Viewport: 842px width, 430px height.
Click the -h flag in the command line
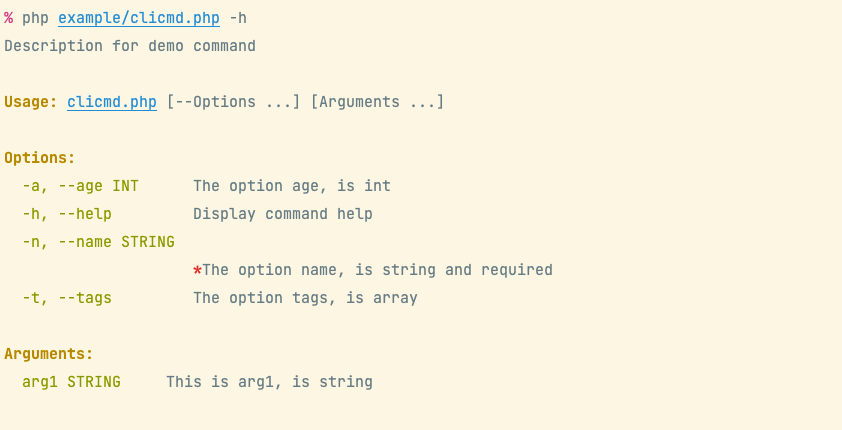click(x=238, y=18)
